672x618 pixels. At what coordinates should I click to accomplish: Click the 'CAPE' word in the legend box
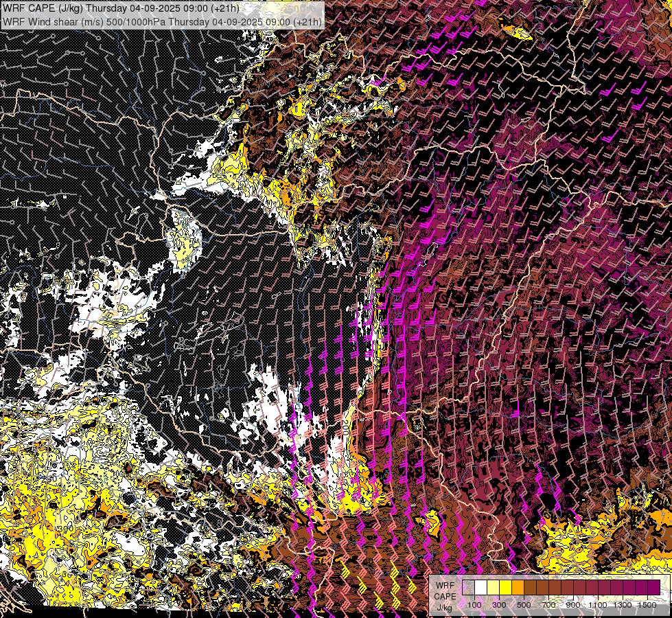pos(445,596)
